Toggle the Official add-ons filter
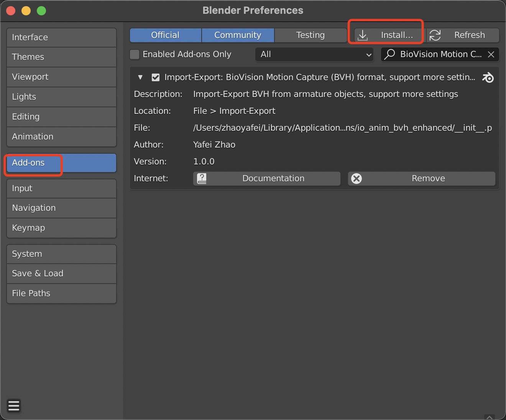This screenshot has width=506, height=420. tap(165, 35)
